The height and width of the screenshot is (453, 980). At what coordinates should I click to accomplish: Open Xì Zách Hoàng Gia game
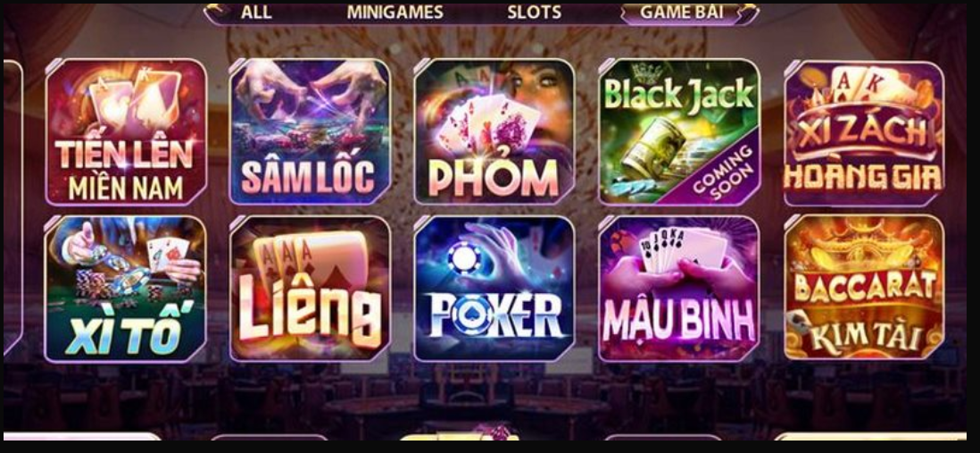[864, 133]
